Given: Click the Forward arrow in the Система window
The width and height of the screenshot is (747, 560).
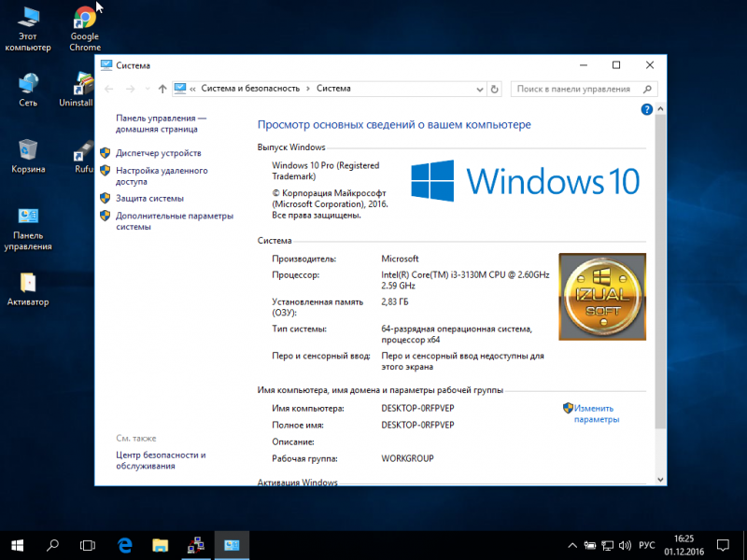Looking at the screenshot, I should 130,89.
